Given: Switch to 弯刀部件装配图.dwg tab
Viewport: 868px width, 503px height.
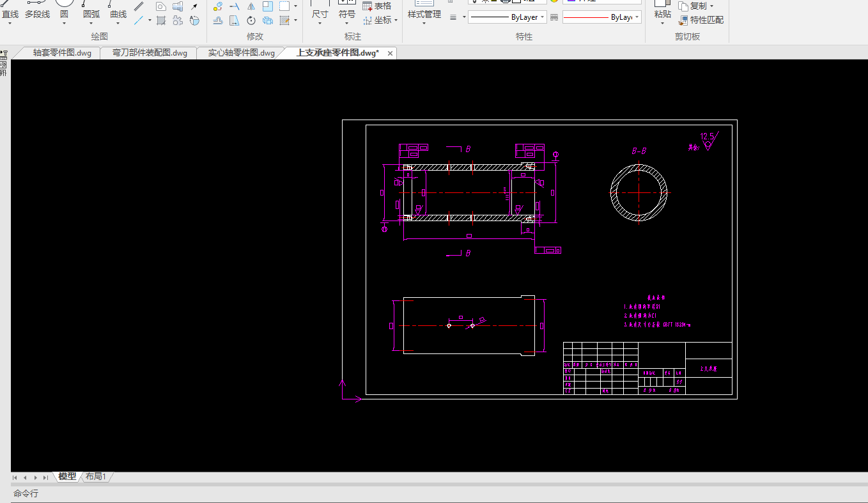Looking at the screenshot, I should 150,53.
